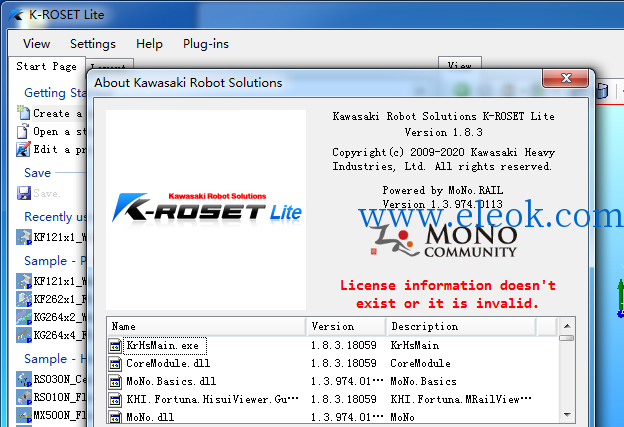The height and width of the screenshot is (427, 624).
Task: Click the Open a station file icon
Action: (23, 131)
